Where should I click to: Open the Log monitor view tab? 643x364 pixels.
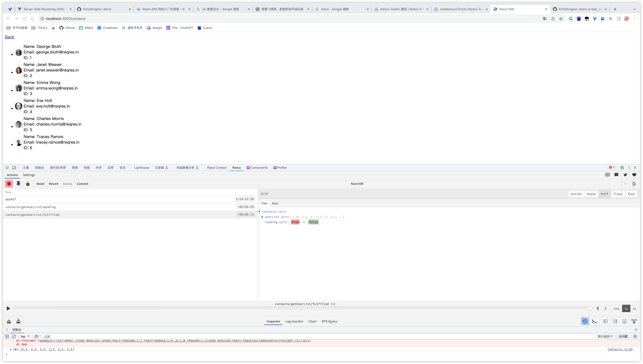tap(294, 321)
